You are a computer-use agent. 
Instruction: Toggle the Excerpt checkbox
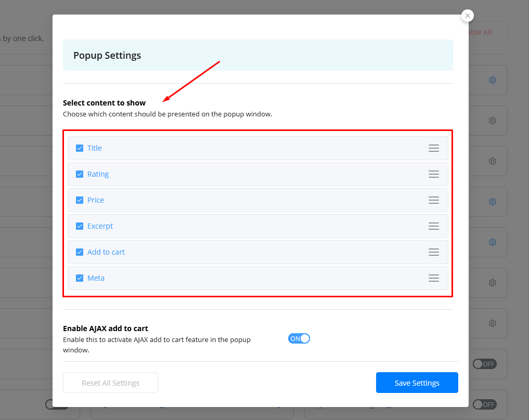(x=80, y=226)
